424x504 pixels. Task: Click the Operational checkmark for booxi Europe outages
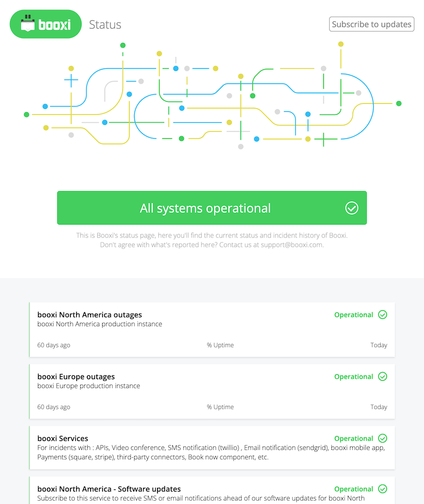click(x=382, y=376)
